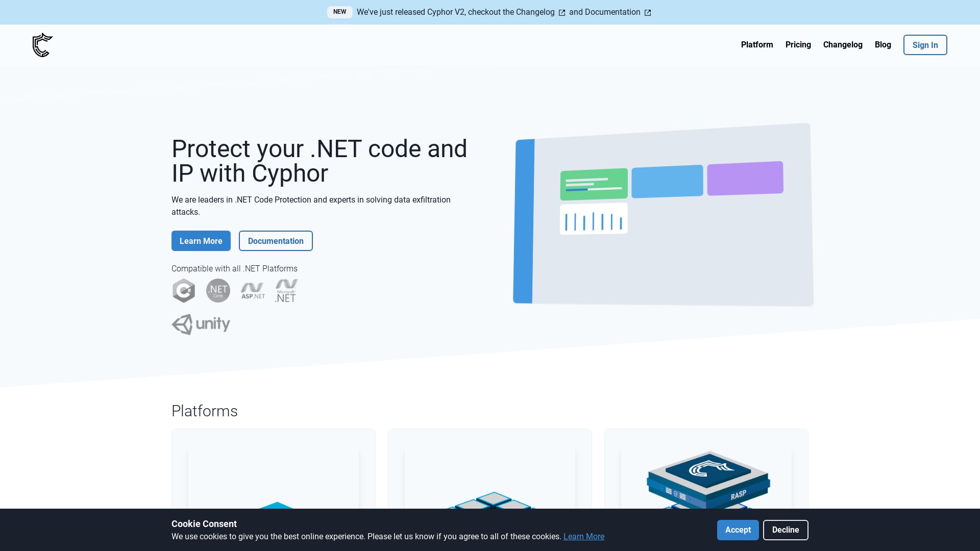Open the Pricing page
The height and width of the screenshot is (551, 980).
798,45
